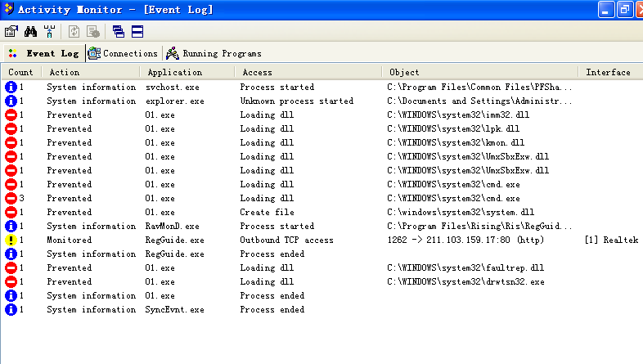This screenshot has width=643, height=364.
Task: Click the kmon.dll object path
Action: coord(456,142)
